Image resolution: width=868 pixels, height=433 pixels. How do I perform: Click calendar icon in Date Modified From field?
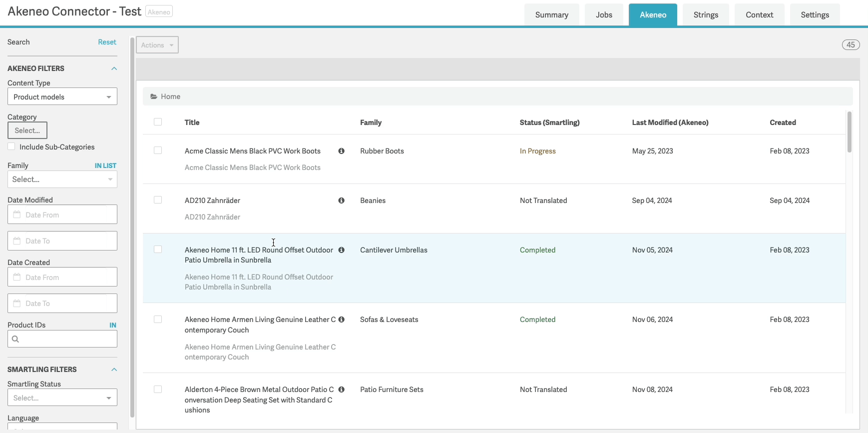click(17, 214)
